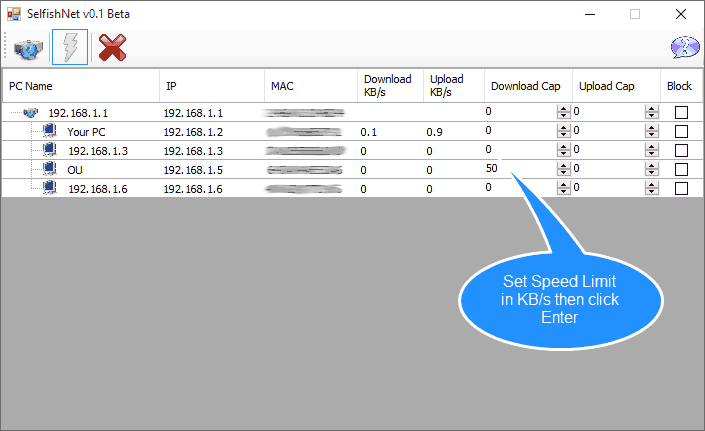Adjust Upload Cap spinner for Your PC
705x431 pixels.
point(651,131)
